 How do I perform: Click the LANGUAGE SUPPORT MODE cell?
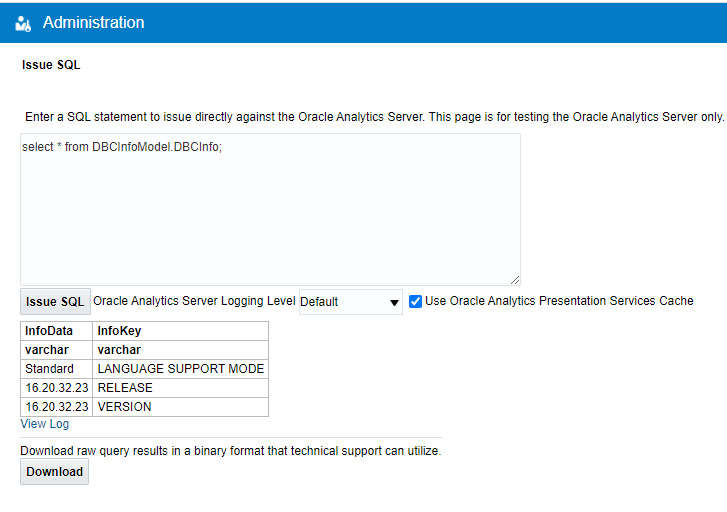[181, 369]
